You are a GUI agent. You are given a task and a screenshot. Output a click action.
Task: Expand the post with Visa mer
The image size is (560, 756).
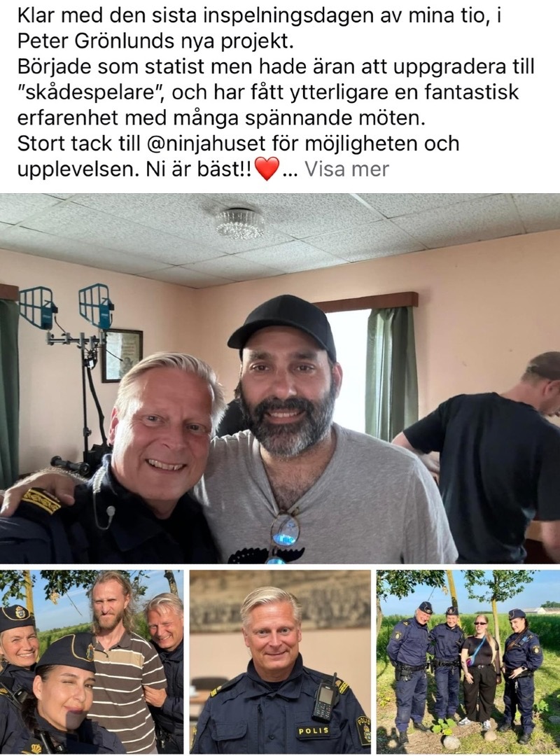click(346, 169)
